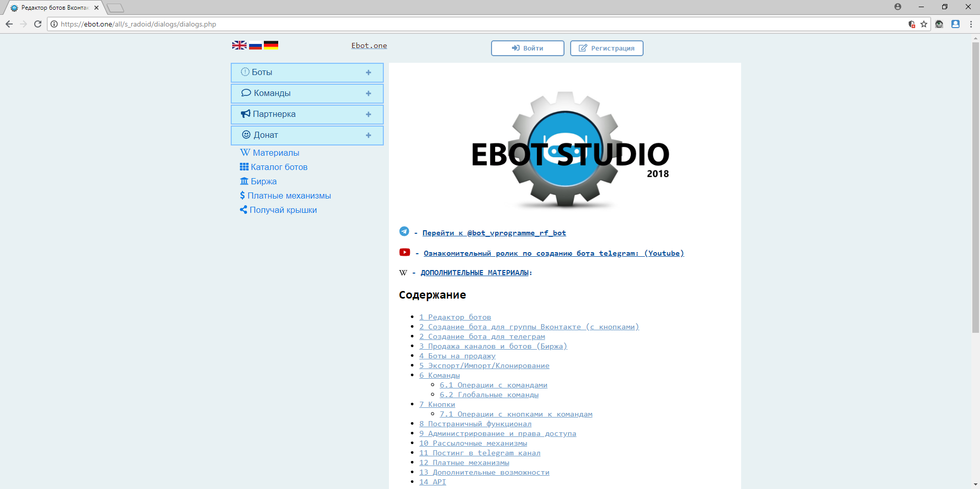Open the Партнерка sidebar panel

(307, 114)
